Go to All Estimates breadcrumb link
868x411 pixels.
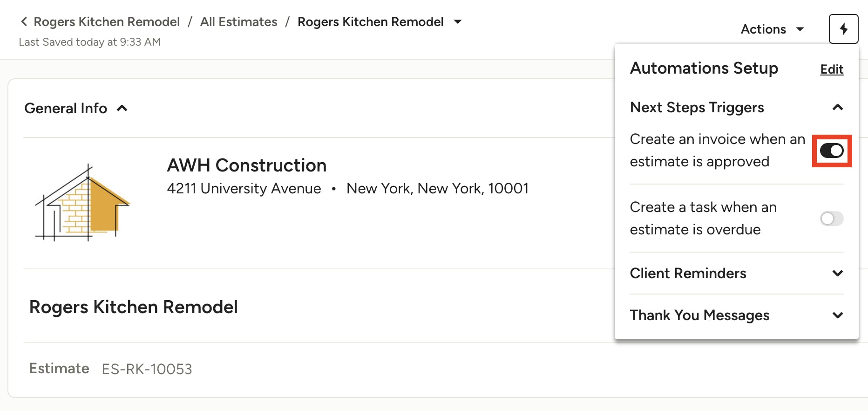[238, 22]
